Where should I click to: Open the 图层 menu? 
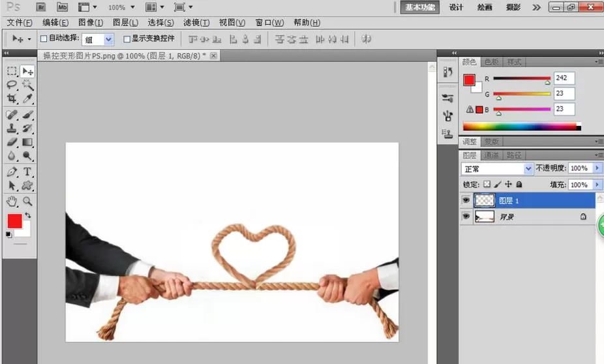(x=125, y=23)
